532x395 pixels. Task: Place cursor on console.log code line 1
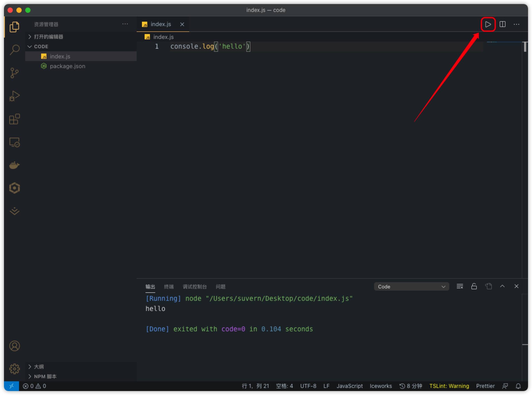[210, 46]
